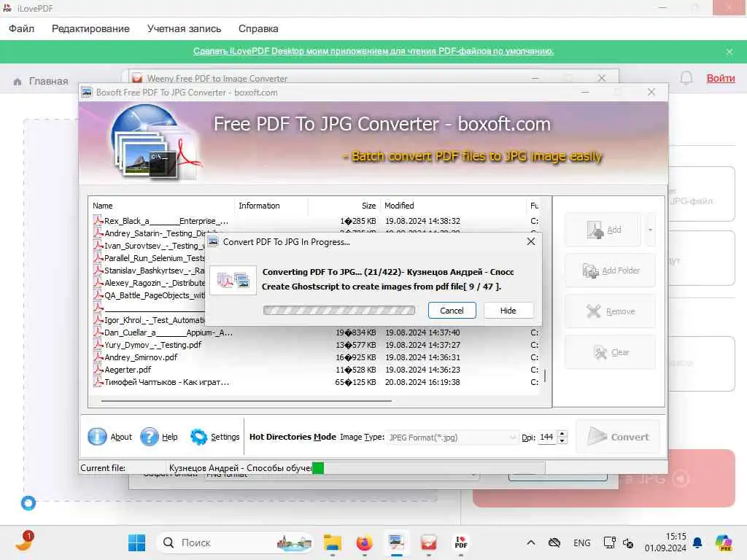The height and width of the screenshot is (560, 747).
Task: Select Тимофей Чаптыков file row
Action: (x=315, y=382)
